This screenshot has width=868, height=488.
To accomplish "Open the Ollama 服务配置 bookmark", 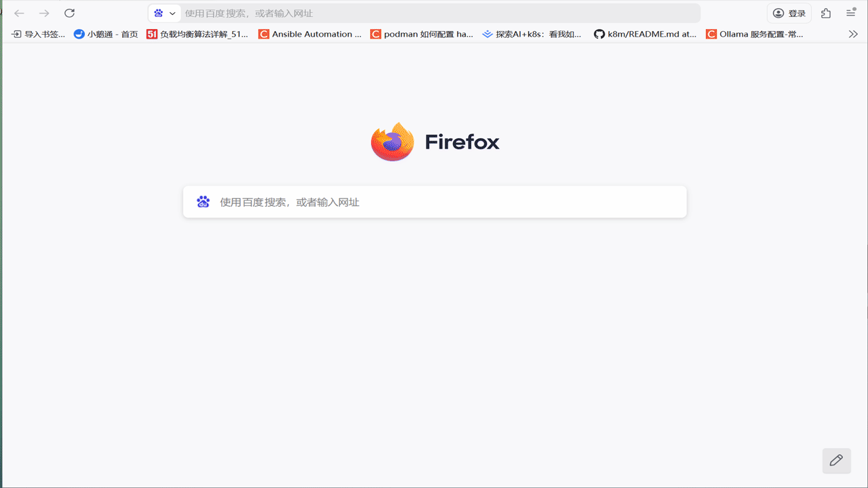I will click(755, 34).
